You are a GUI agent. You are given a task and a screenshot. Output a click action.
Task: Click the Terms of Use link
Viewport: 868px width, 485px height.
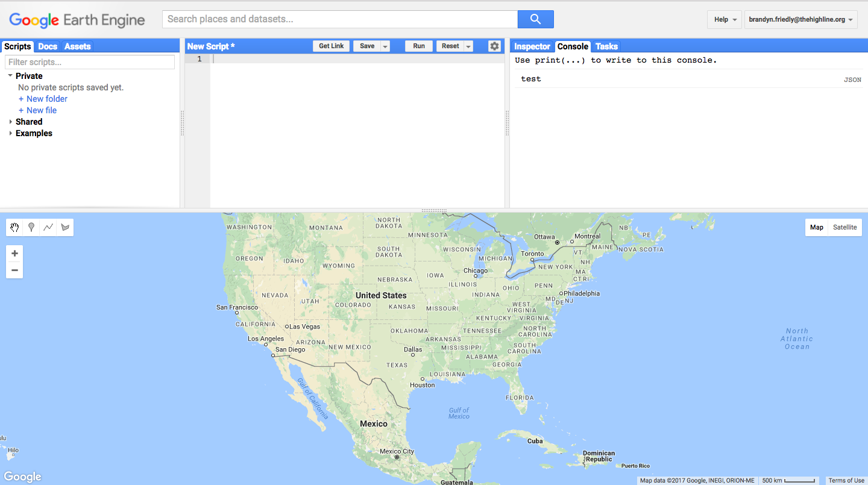(846, 480)
